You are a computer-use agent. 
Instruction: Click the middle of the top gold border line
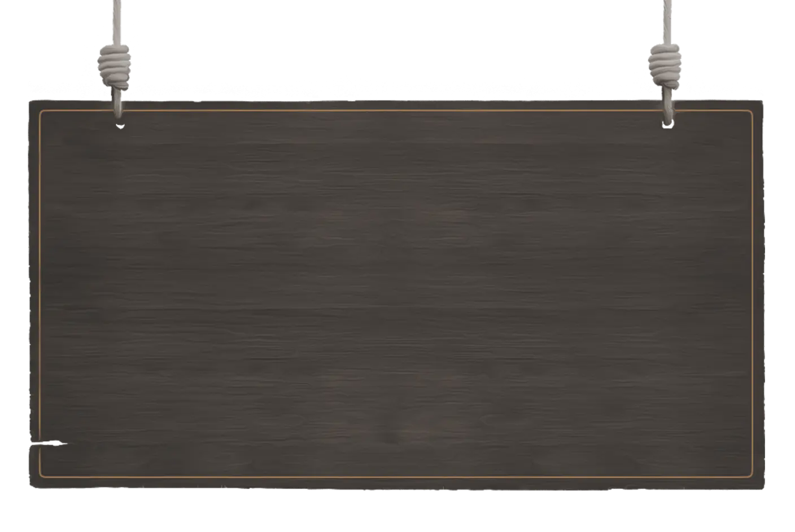point(396,111)
